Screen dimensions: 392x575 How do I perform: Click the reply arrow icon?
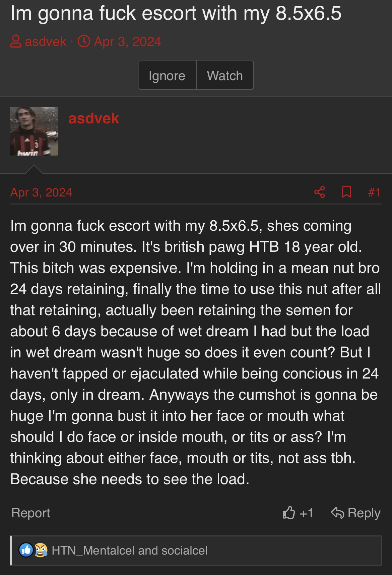(x=337, y=513)
